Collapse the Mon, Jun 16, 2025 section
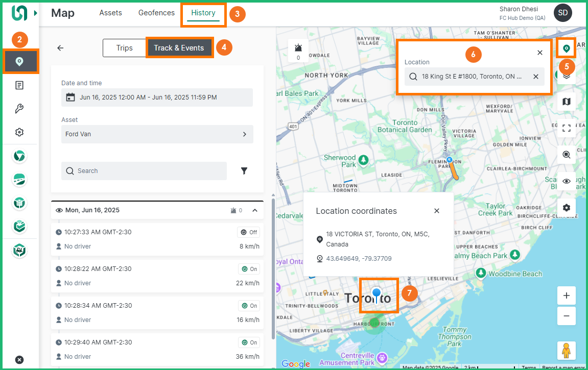Image resolution: width=588 pixels, height=370 pixels. [254, 210]
